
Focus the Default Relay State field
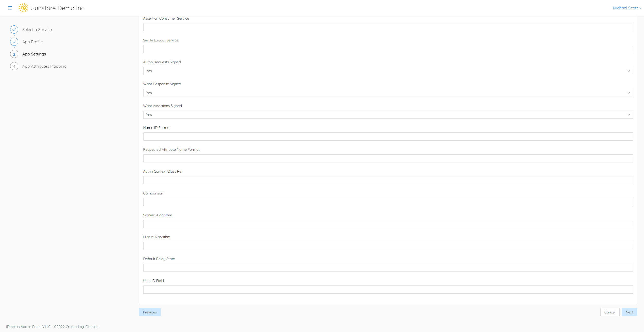point(388,268)
